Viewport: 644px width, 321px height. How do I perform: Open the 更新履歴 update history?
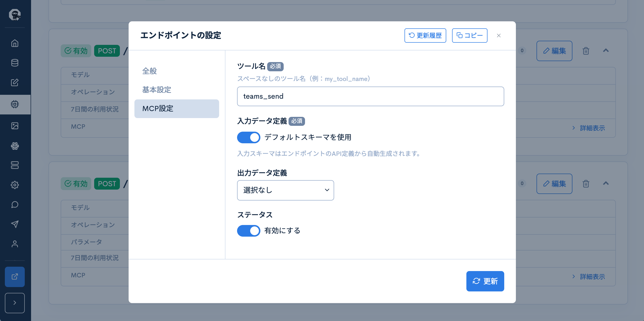[425, 35]
